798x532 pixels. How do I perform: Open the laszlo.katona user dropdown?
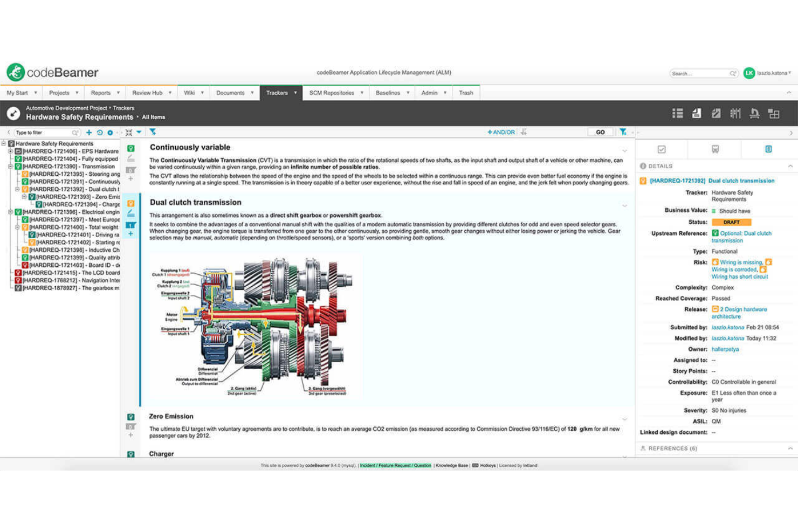point(774,73)
